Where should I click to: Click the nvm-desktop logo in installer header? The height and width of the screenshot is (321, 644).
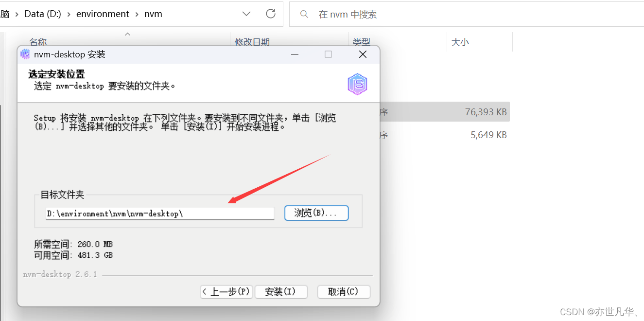tap(357, 84)
